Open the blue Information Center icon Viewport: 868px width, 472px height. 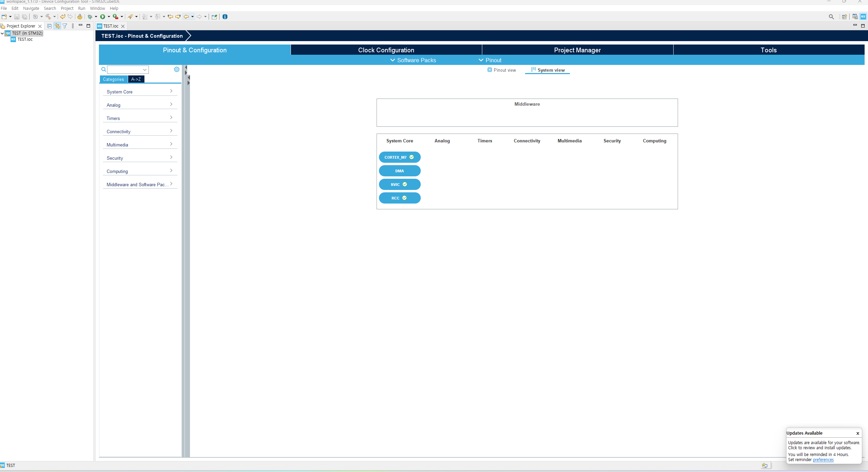coord(225,17)
